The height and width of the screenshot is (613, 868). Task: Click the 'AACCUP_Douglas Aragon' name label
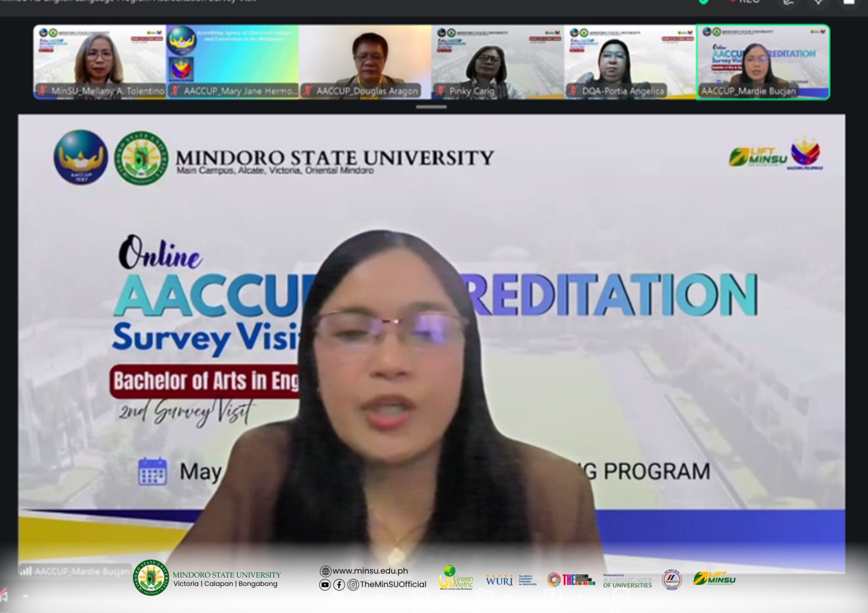point(367,91)
